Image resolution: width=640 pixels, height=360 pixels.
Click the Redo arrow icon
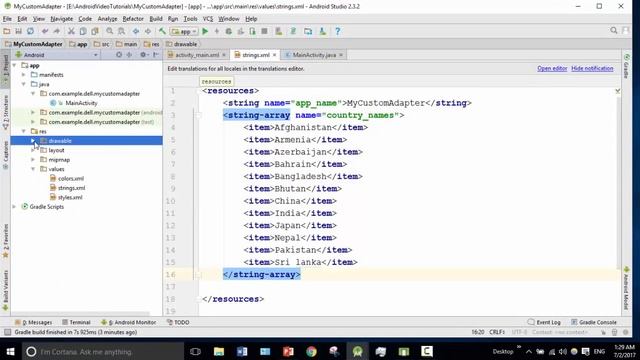click(56, 31)
